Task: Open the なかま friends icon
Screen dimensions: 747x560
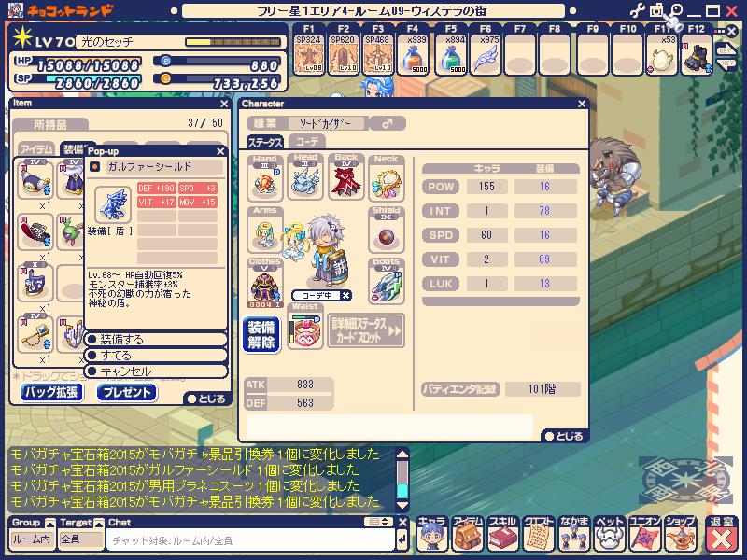Action: point(574,534)
